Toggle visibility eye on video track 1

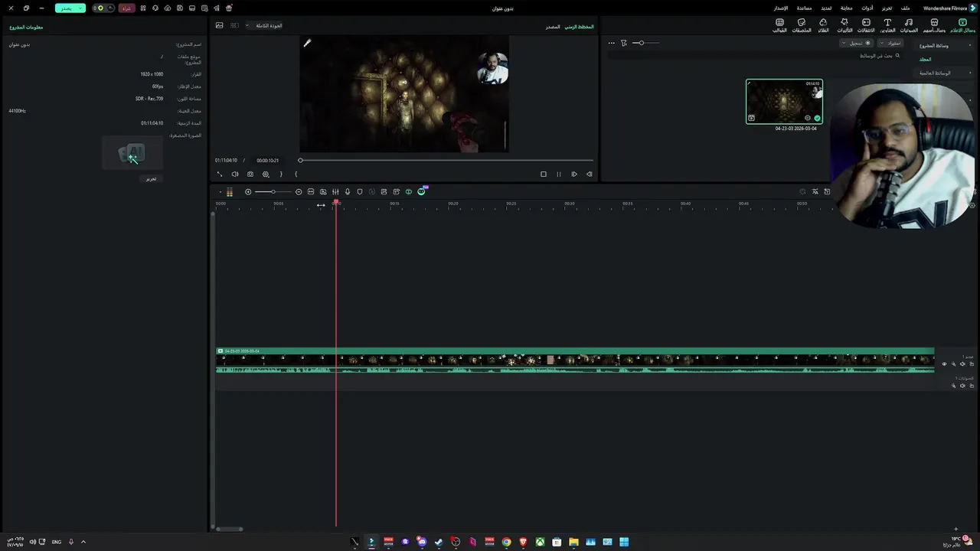tap(944, 364)
